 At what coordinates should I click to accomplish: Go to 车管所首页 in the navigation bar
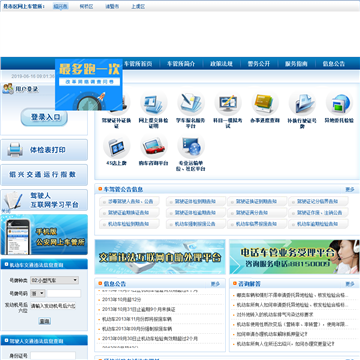point(138,64)
